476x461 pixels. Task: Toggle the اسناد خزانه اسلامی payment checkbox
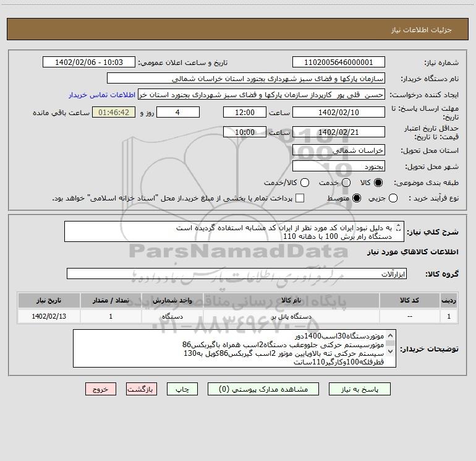click(x=300, y=198)
